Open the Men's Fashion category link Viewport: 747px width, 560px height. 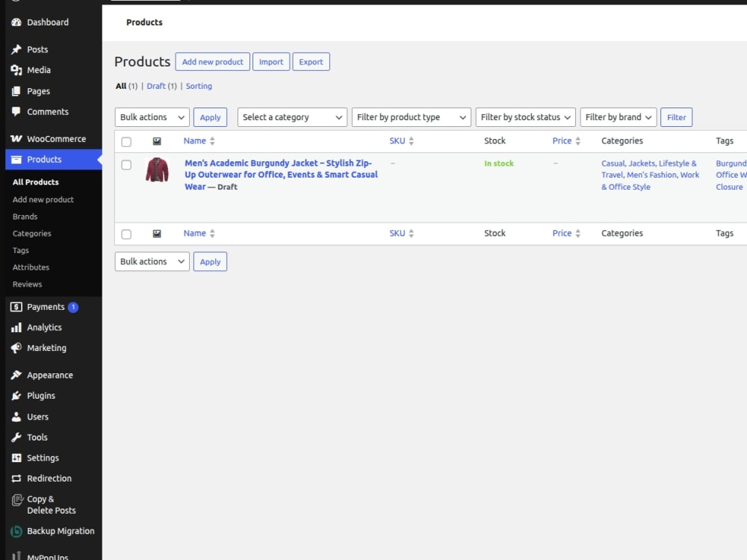(x=651, y=175)
